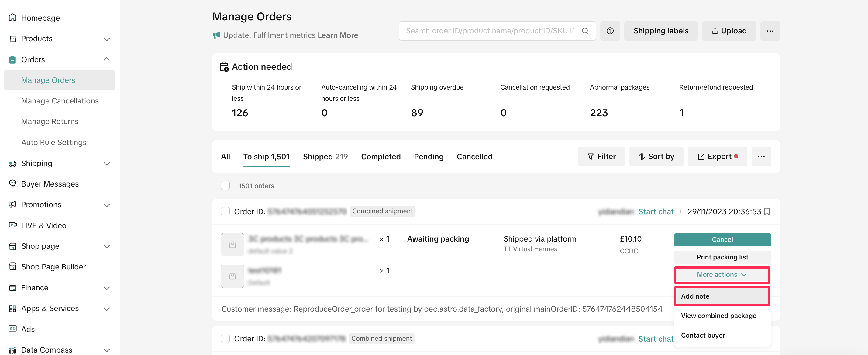
Task: Select the first order's checkbox
Action: [225, 211]
